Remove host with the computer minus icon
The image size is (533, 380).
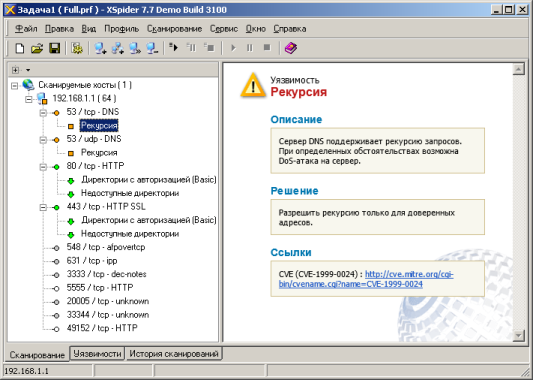click(x=152, y=48)
